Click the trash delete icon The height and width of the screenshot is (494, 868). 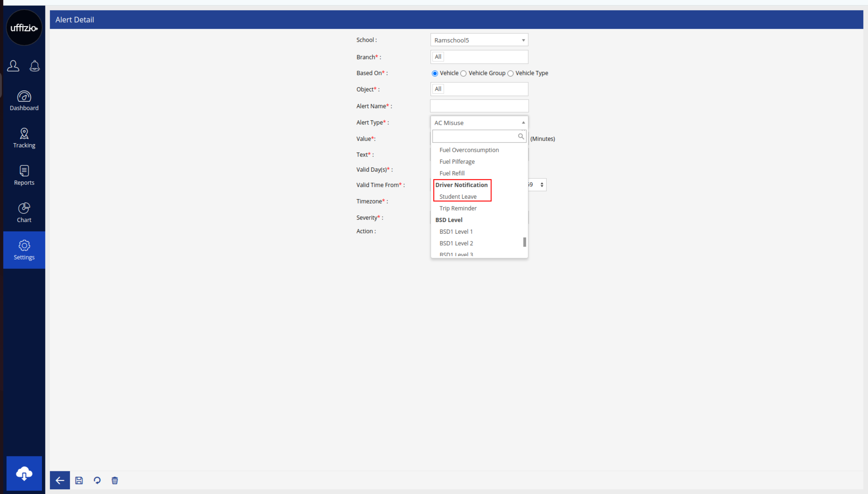[x=115, y=480]
